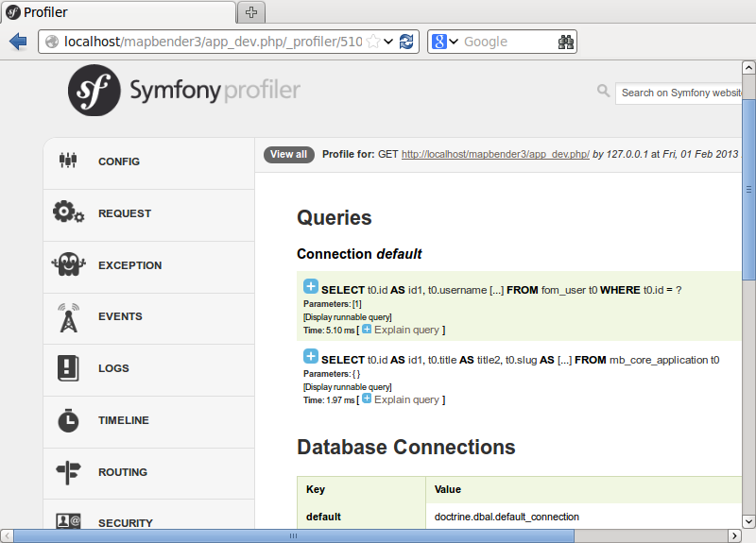This screenshot has width=756, height=543.
Task: Click the Database Connections heading
Action: click(x=406, y=447)
